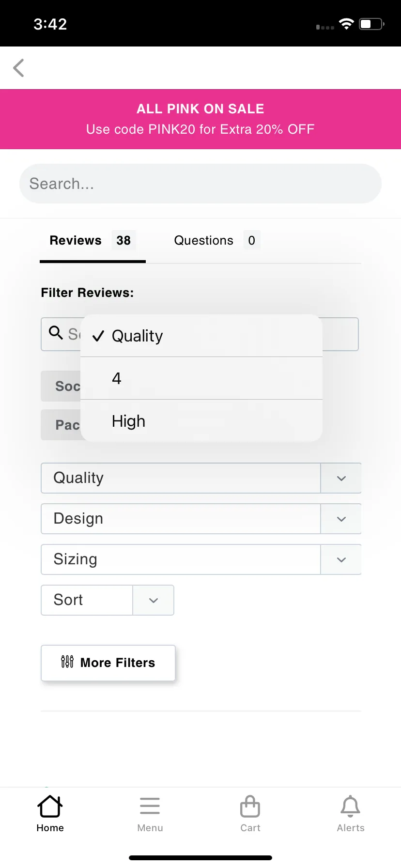Tap the ALL PINK ON SALE banner

tap(200, 119)
